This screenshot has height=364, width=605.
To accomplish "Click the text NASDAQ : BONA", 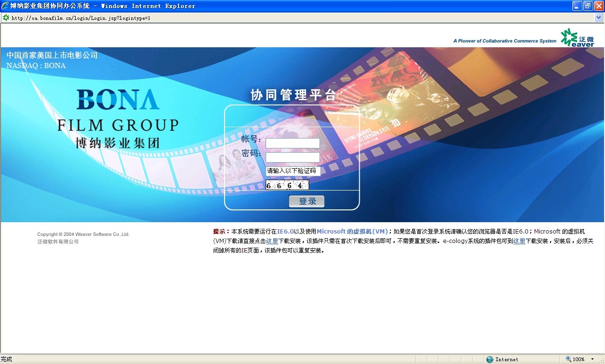I will pyautogui.click(x=36, y=66).
